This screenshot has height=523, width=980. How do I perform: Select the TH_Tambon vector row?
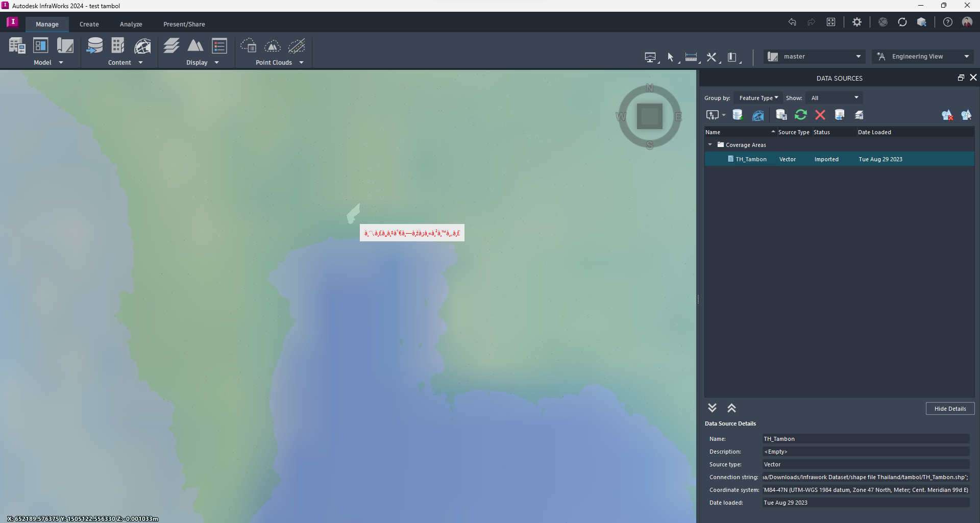(x=750, y=159)
